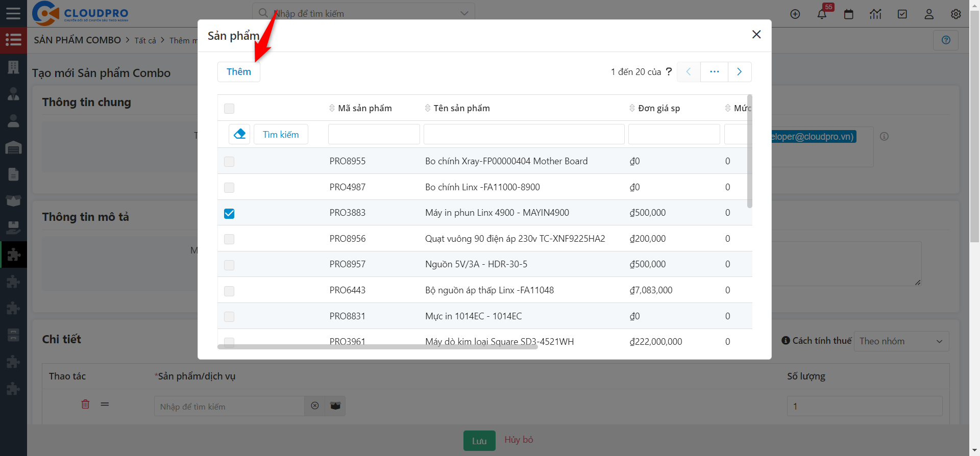The height and width of the screenshot is (456, 980).
Task: Click the Thêm button in dialog
Action: pyautogui.click(x=239, y=72)
